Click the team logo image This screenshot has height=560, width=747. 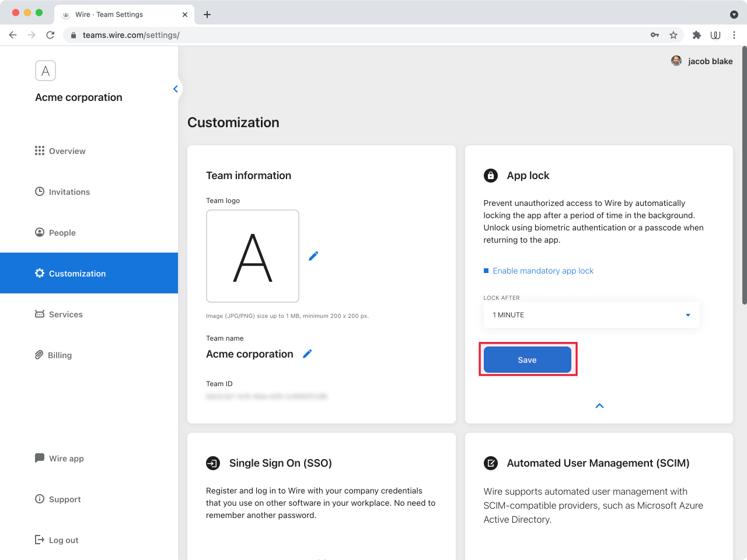click(253, 256)
